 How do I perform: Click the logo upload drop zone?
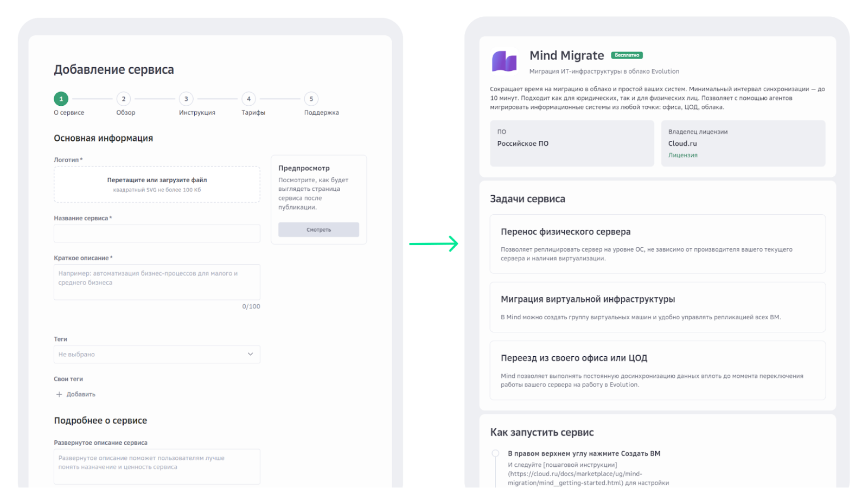[x=157, y=184]
